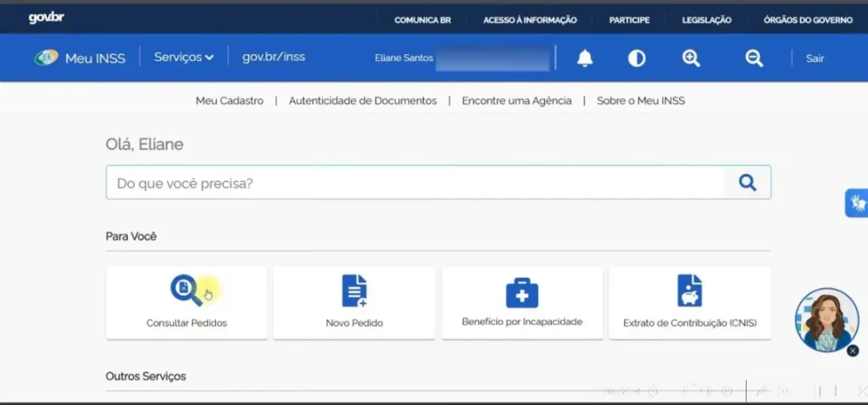Zoom in with magnifier plus icon
Image resolution: width=868 pixels, height=405 pixels.
(691, 58)
